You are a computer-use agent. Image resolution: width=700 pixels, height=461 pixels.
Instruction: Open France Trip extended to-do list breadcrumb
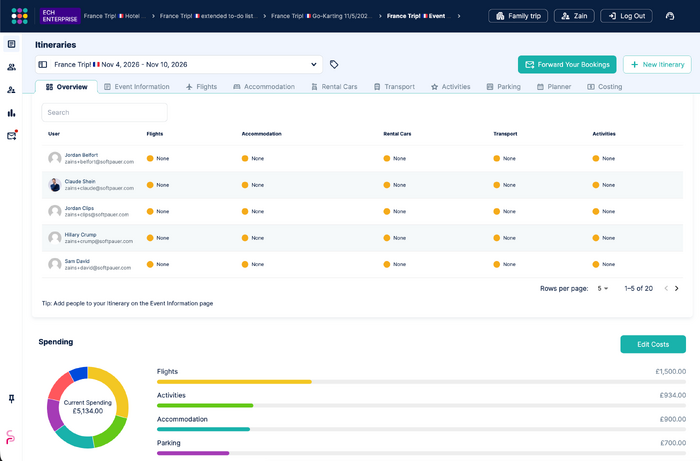tap(208, 16)
